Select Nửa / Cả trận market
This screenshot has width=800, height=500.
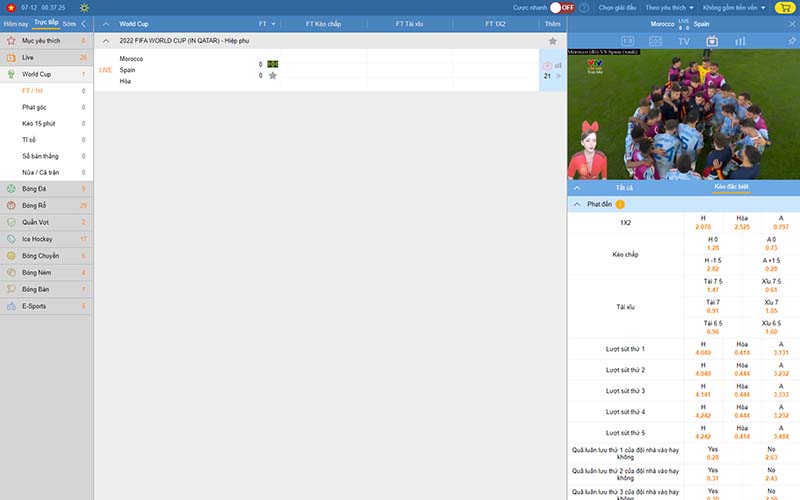click(x=40, y=172)
